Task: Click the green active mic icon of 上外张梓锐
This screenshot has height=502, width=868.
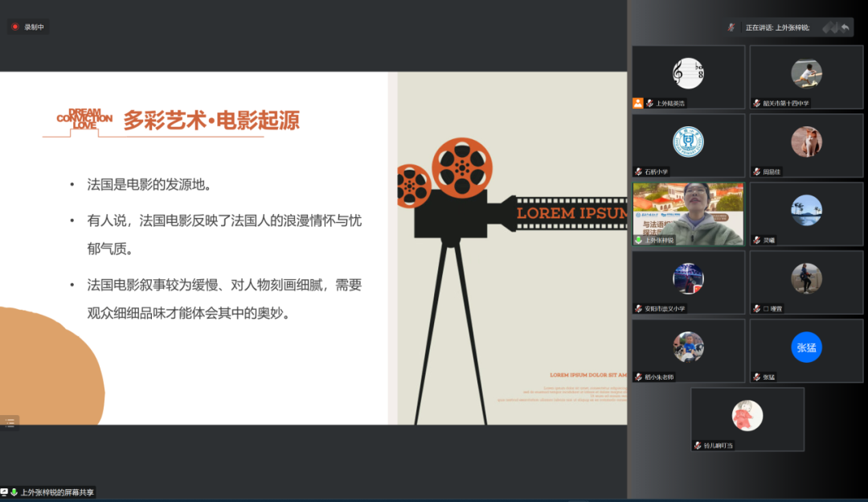Action: tap(638, 240)
